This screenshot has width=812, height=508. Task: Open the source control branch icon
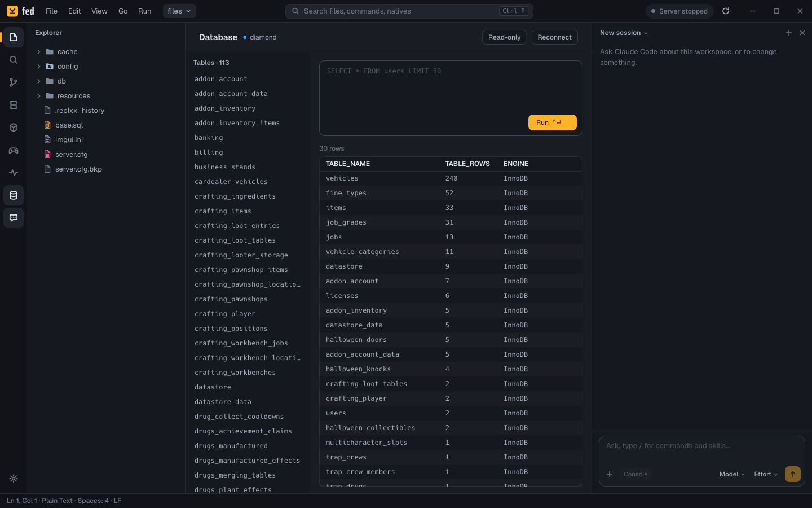coord(14,82)
